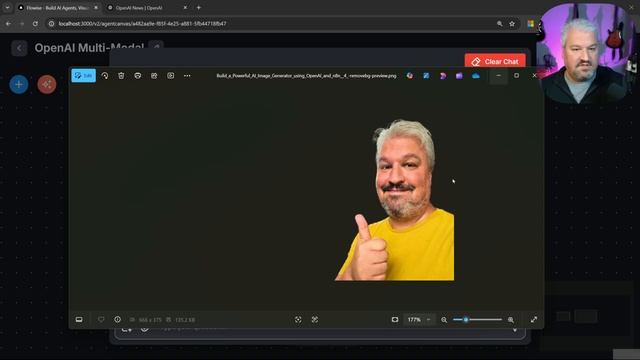Screen dimensions: 640x360
Task: Open the browser tab search dropdown arrow
Action: 7,8
